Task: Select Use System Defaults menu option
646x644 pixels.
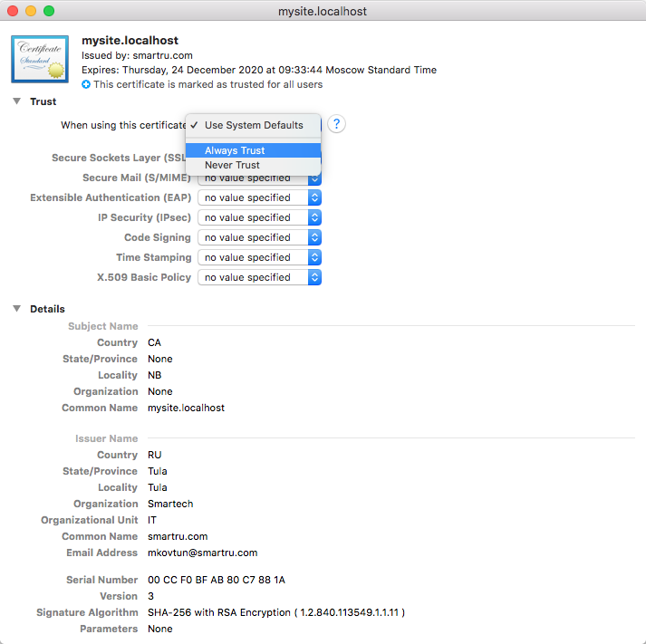Action: tap(253, 125)
